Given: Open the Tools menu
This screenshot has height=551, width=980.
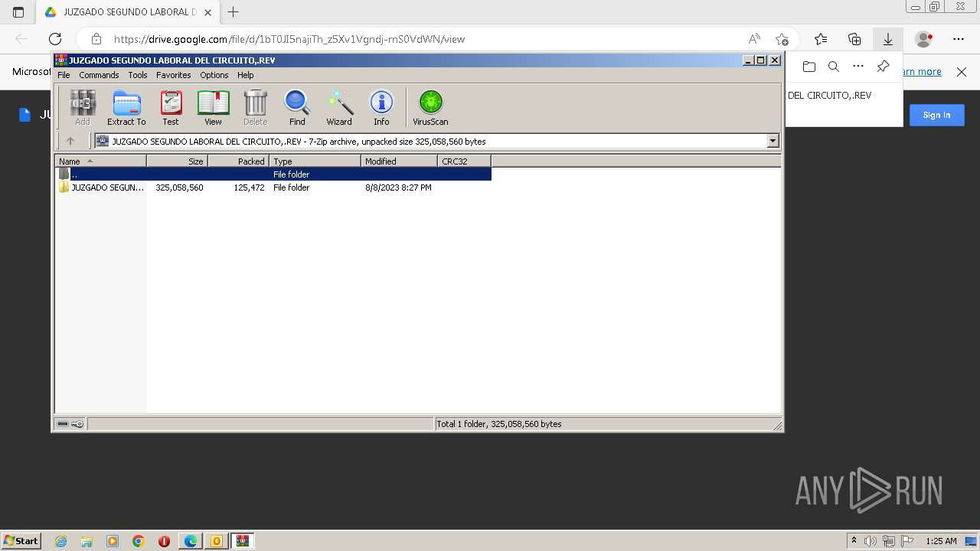Looking at the screenshot, I should (138, 75).
